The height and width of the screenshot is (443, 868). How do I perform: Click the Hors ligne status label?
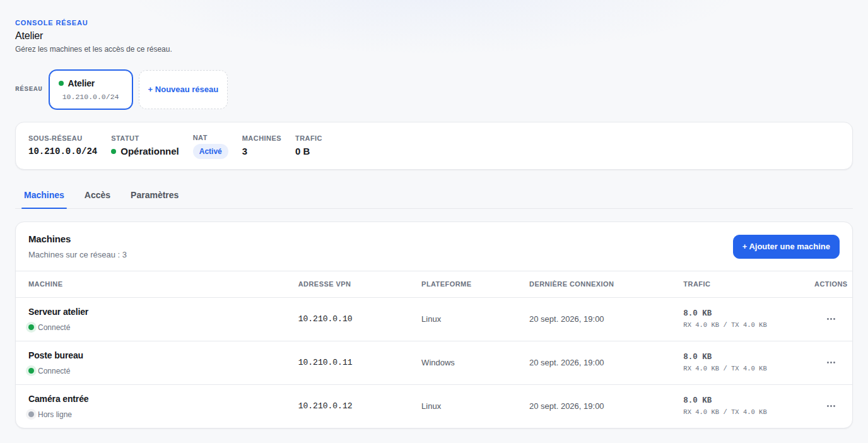(x=55, y=415)
